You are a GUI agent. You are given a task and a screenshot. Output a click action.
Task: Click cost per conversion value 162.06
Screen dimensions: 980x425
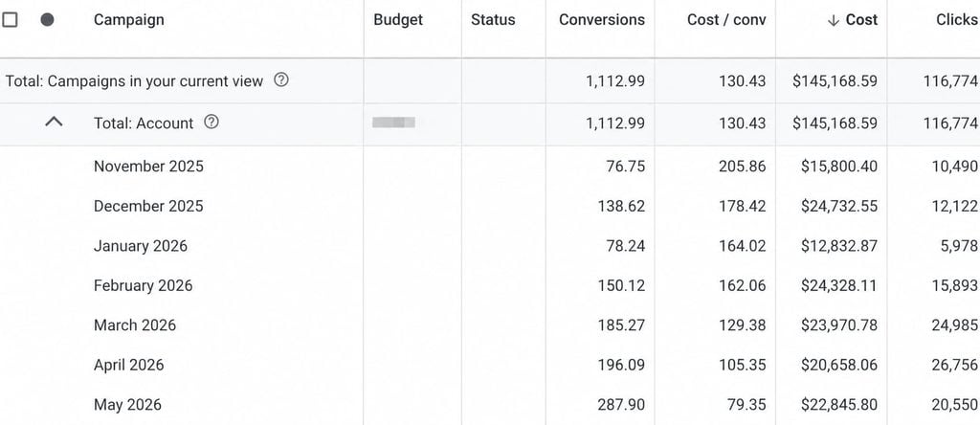(x=743, y=285)
